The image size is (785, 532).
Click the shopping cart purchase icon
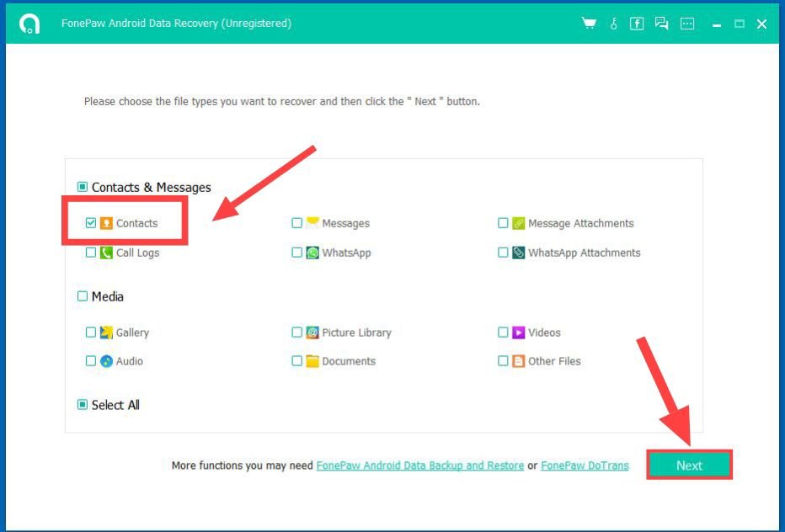pos(589,24)
